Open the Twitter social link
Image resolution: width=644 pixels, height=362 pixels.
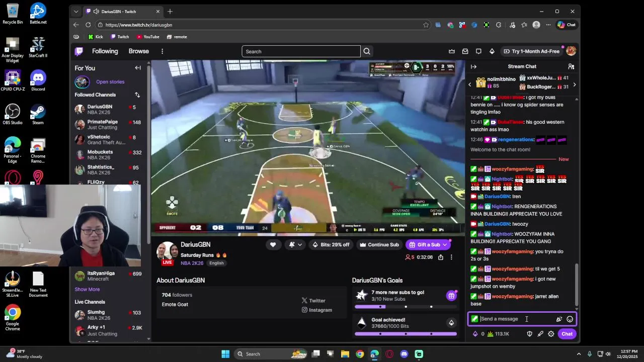click(x=313, y=301)
